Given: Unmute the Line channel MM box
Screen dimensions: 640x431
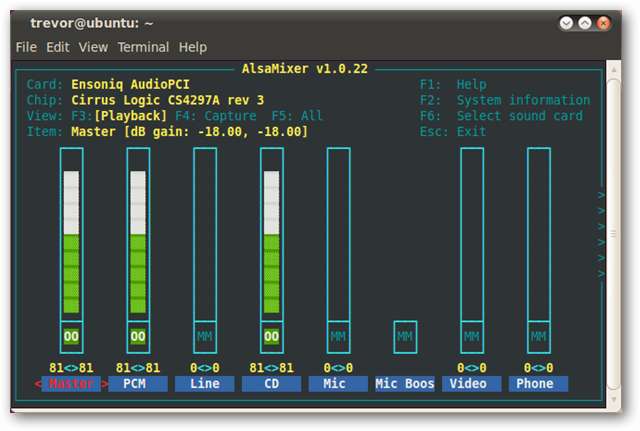Looking at the screenshot, I should click(205, 337).
